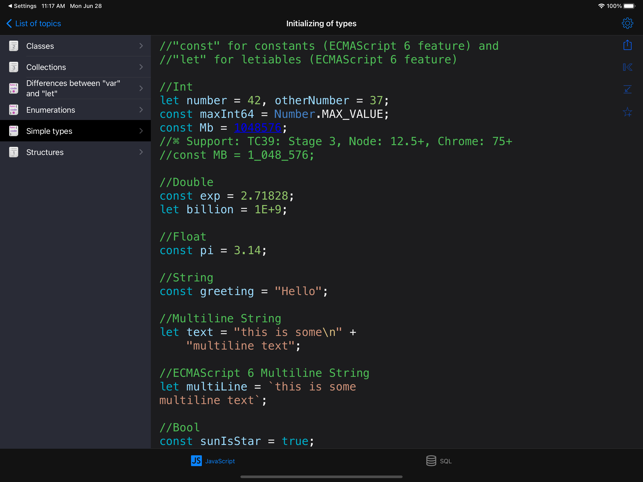Click the SQL database icon
Screen dimensions: 643x482
(431, 461)
